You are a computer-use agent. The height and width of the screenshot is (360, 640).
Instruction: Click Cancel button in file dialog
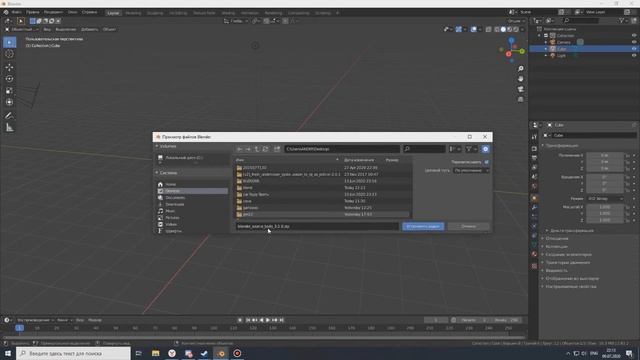tap(468, 226)
